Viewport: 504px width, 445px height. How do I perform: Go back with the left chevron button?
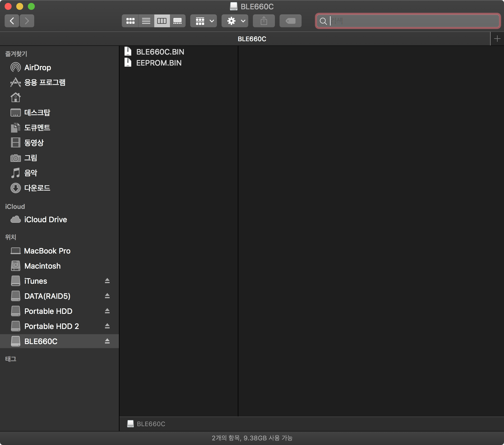12,21
